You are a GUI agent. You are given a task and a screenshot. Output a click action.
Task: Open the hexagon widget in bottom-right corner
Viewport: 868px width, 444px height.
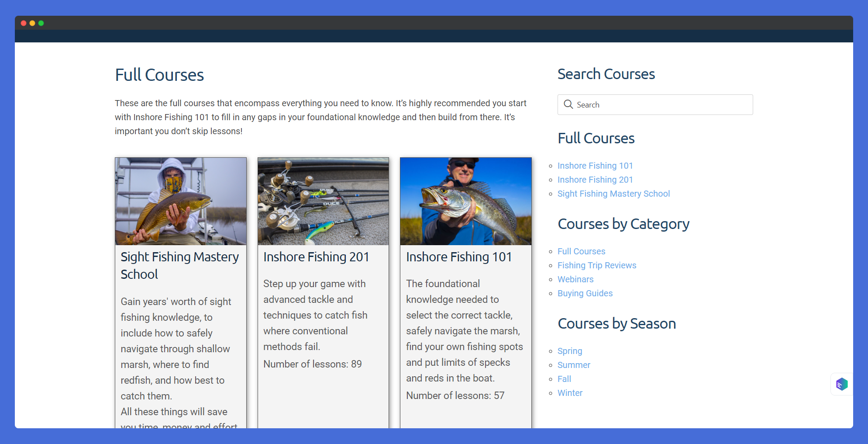pos(841,384)
